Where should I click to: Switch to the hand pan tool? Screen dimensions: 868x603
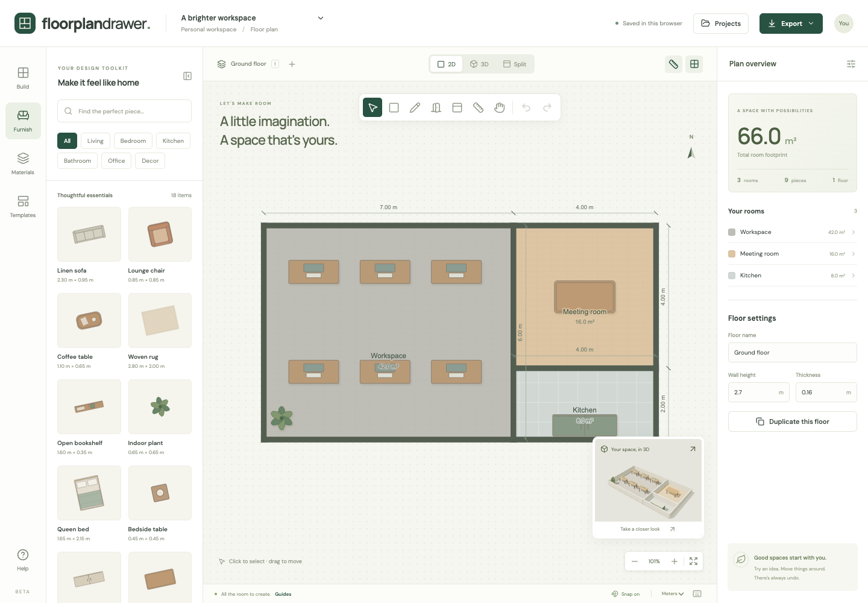point(500,107)
